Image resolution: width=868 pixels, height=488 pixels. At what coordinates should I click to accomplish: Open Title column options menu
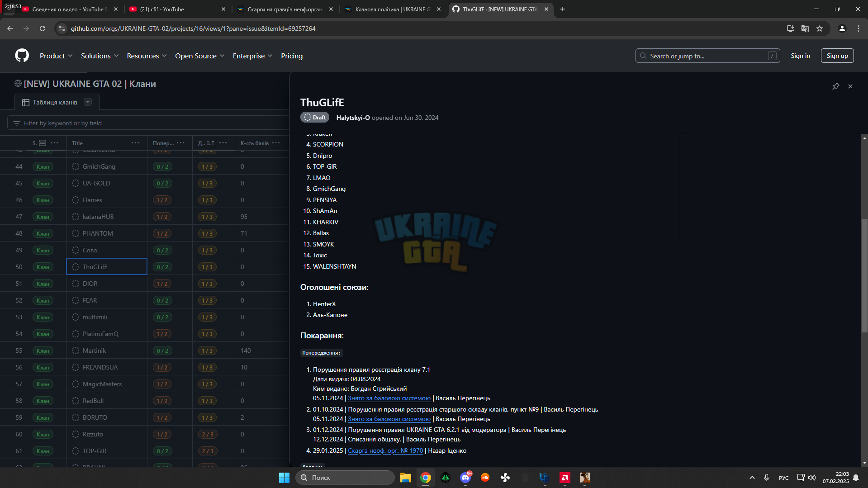(135, 143)
